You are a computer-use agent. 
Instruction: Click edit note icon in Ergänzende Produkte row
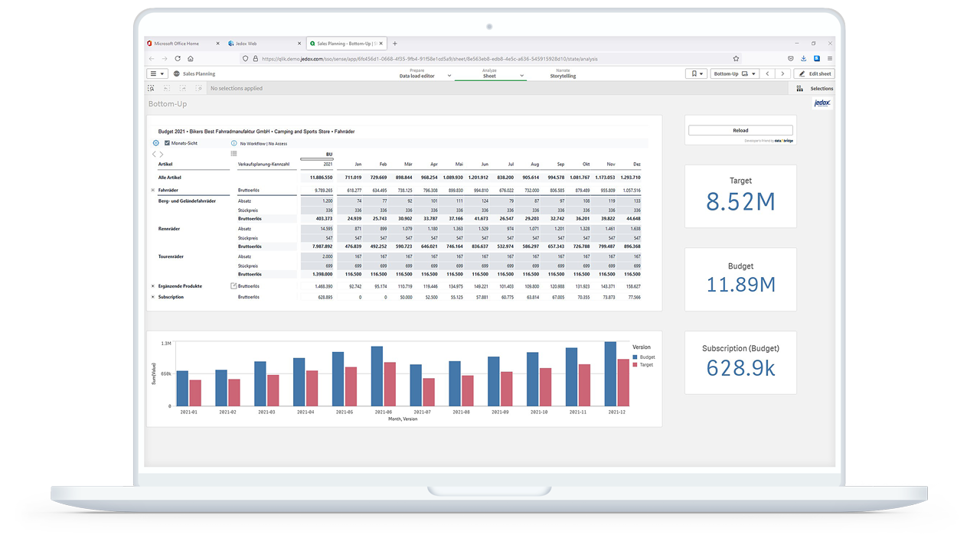coord(234,286)
